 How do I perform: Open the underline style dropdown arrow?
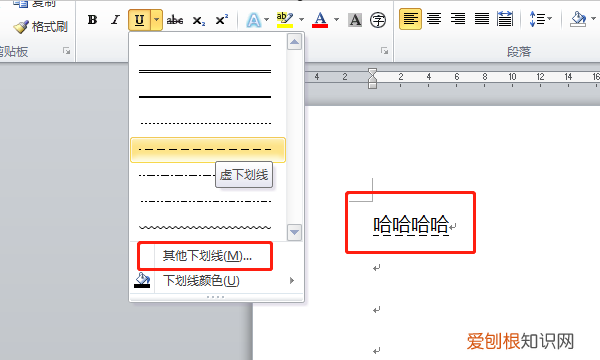click(x=157, y=20)
